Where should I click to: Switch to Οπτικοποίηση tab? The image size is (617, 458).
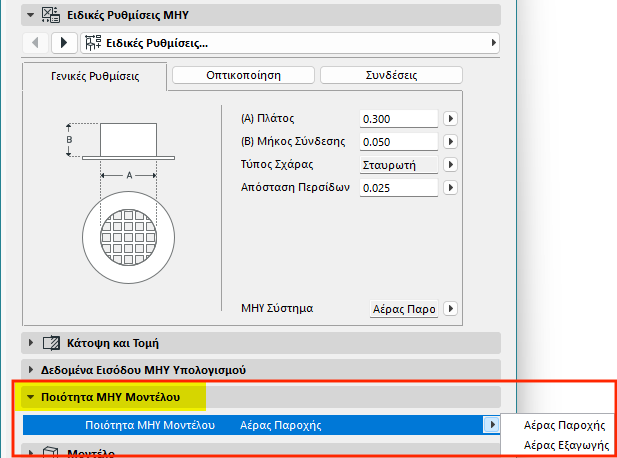tap(243, 75)
